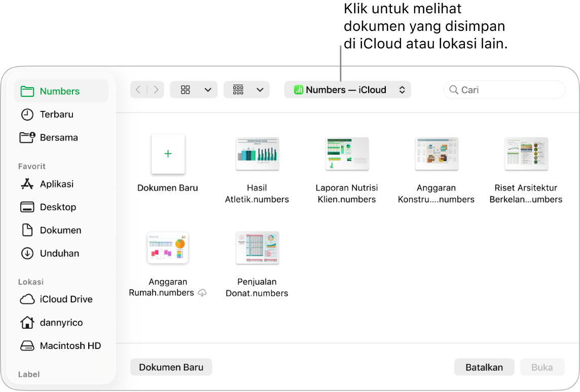Click the Laporan Nutrisi Klien.numbers file name
The width and height of the screenshot is (580, 392).
coord(347,193)
